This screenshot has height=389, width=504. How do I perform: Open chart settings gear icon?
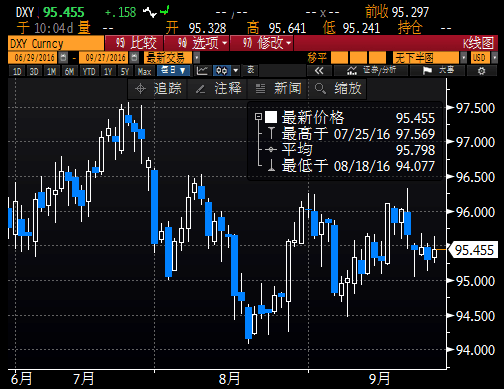click(x=481, y=71)
